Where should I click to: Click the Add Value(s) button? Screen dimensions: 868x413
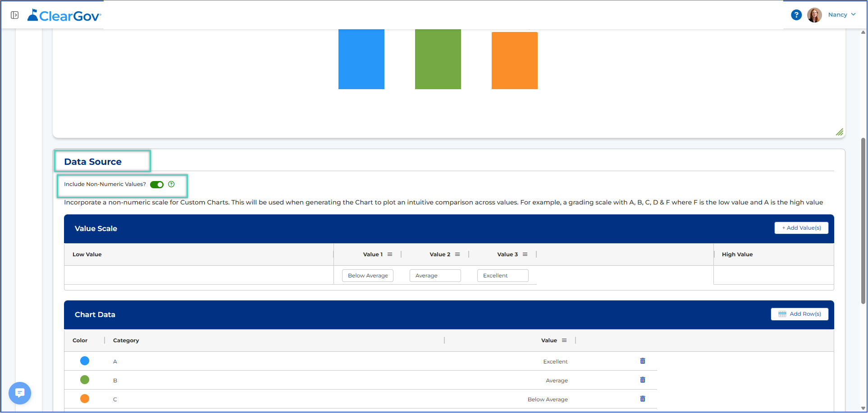801,228
